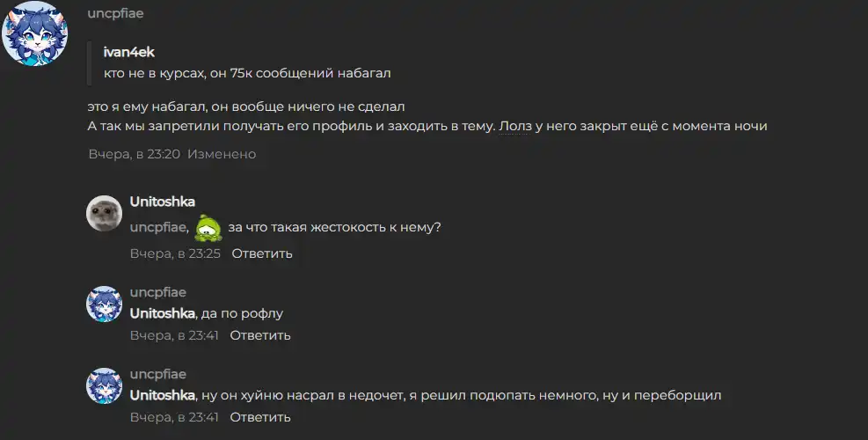The width and height of the screenshot is (868, 440).
Task: Reply to Unitoshka's comment with Ответить
Action: tap(262, 253)
